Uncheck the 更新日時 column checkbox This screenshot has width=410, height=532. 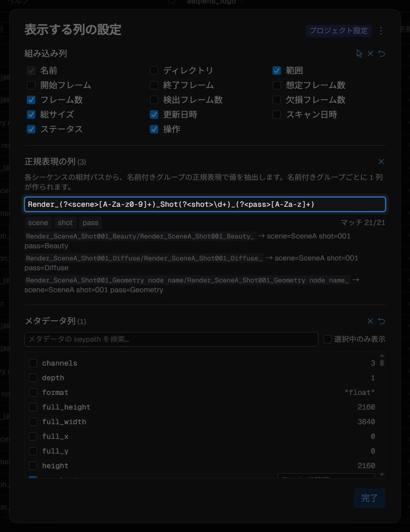pyautogui.click(x=154, y=115)
